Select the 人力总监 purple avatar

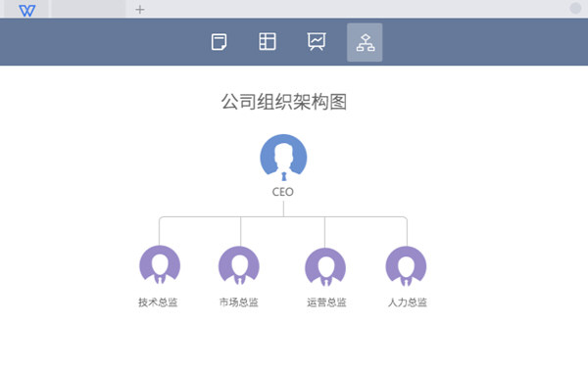pyautogui.click(x=406, y=266)
